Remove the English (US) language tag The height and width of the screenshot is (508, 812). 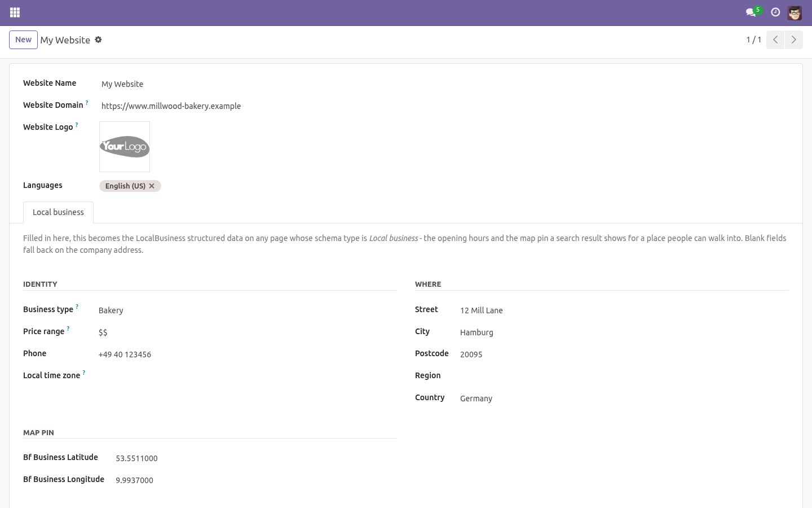pyautogui.click(x=152, y=186)
